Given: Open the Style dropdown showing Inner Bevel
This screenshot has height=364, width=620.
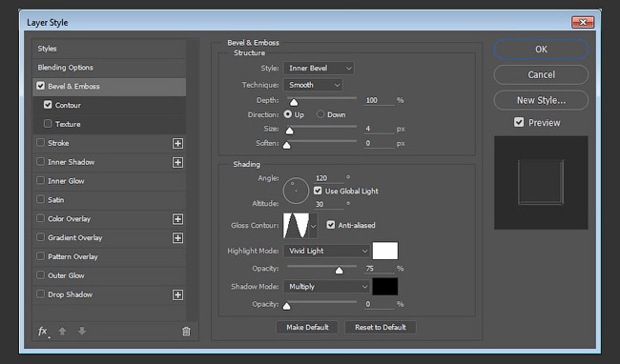Looking at the screenshot, I should tap(319, 68).
